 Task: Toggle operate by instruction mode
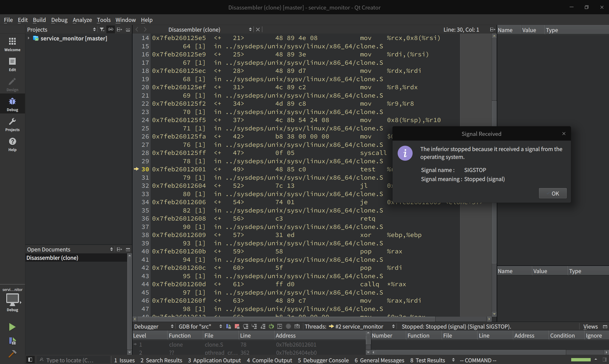[x=280, y=326]
